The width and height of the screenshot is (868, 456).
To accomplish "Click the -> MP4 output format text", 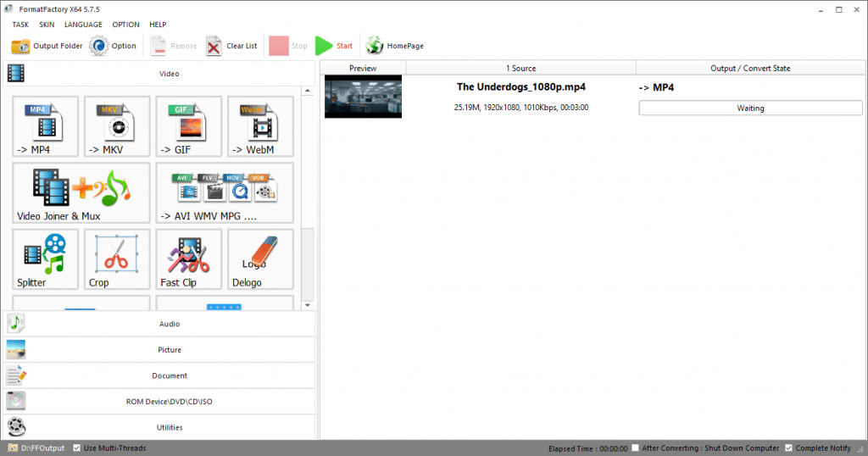I will point(657,87).
